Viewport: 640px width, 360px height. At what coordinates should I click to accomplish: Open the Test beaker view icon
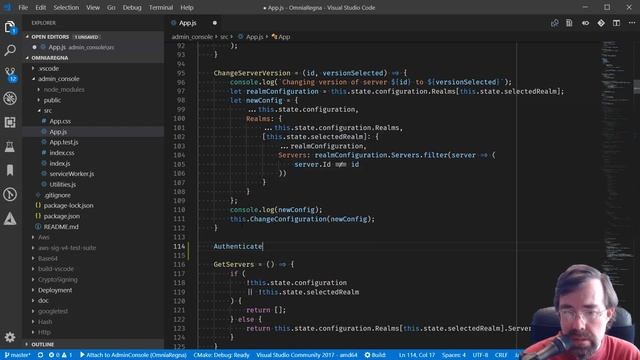click(10, 146)
